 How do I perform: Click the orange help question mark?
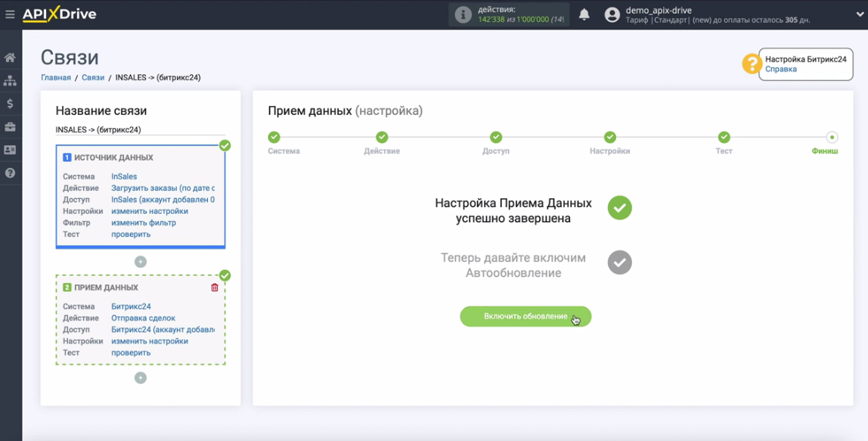752,64
